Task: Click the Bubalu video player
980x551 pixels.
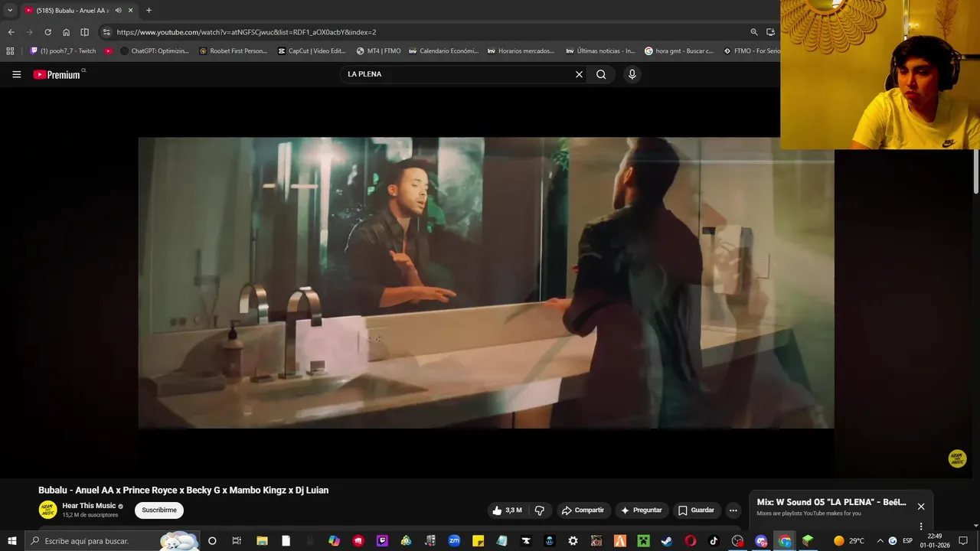Action: (486, 283)
